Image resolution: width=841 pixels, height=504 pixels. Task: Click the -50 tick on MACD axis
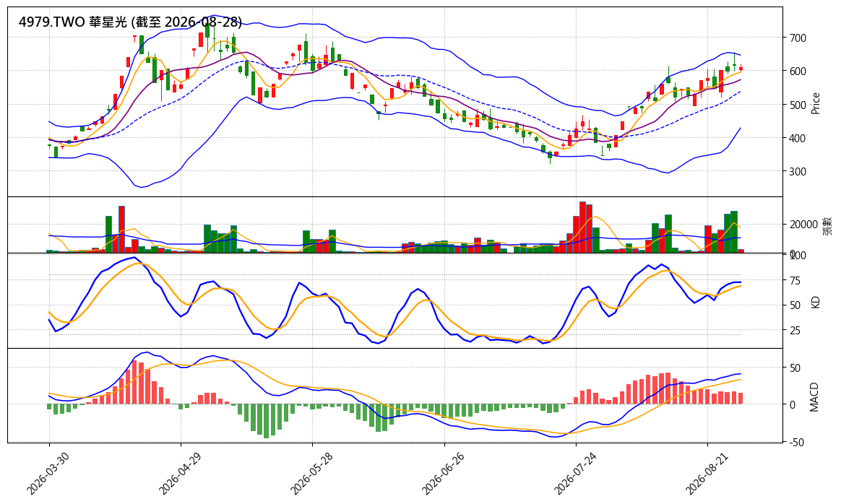(796, 443)
